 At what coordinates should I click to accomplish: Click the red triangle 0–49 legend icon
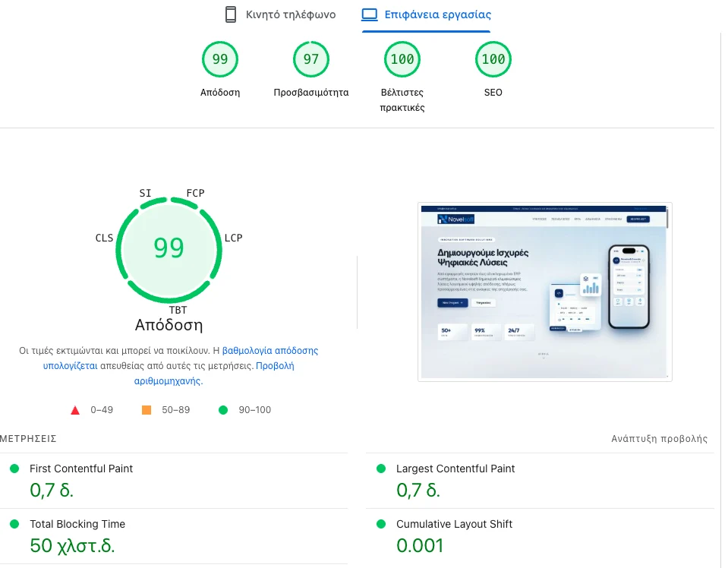tap(75, 410)
